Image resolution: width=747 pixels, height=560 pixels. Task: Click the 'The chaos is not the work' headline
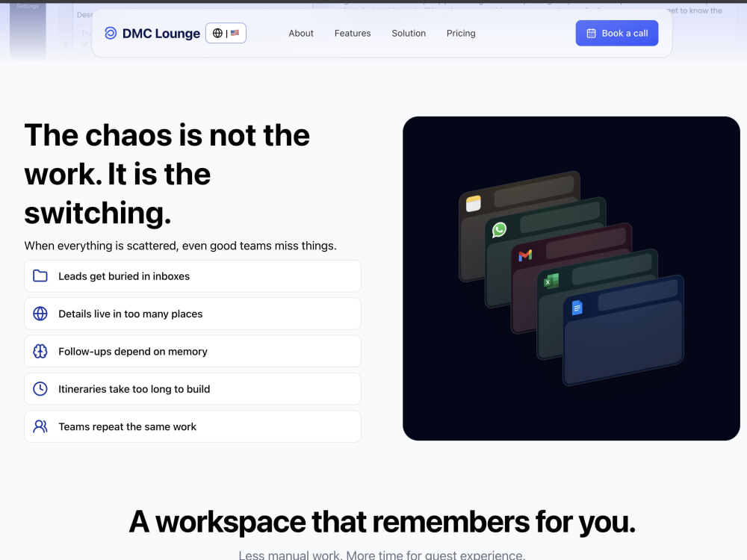click(x=167, y=174)
